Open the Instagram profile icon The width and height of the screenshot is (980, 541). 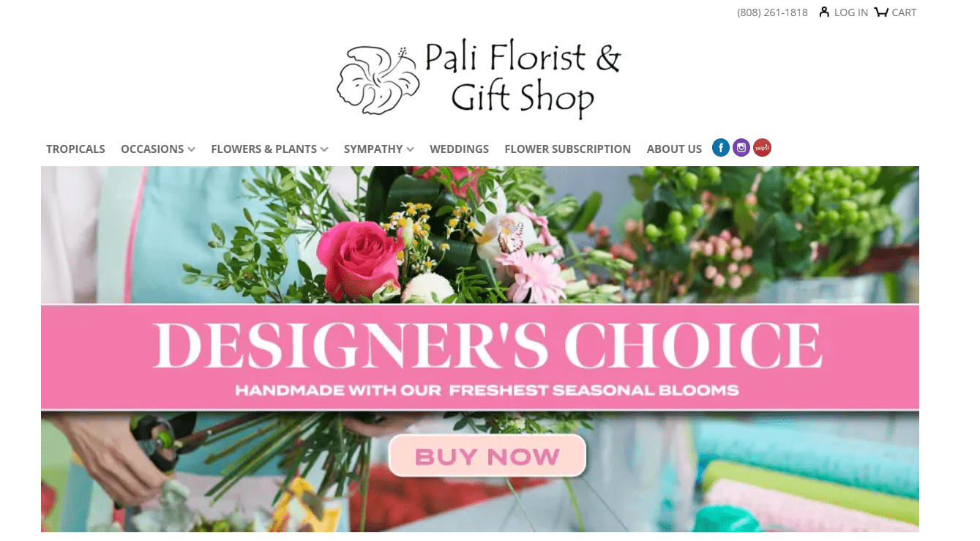click(x=741, y=148)
